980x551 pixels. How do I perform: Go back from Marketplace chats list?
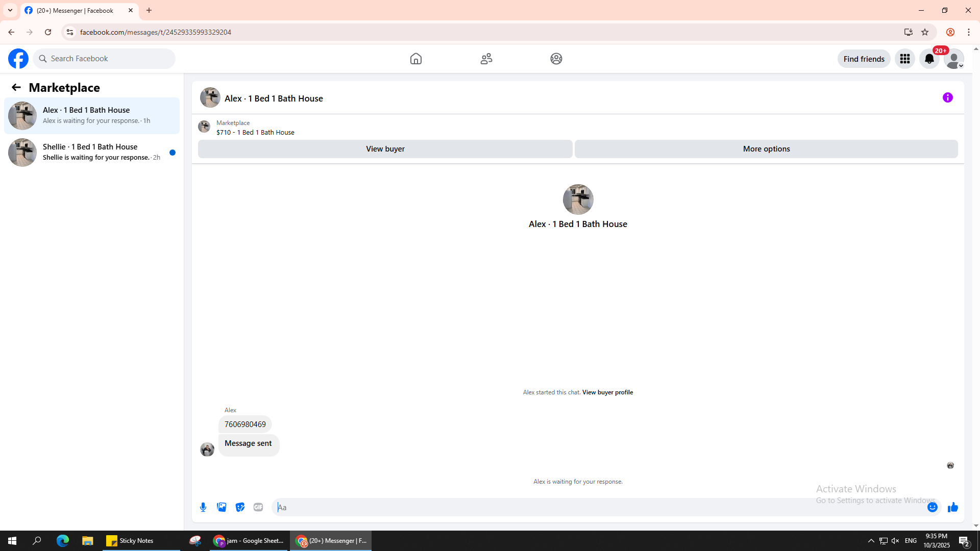tap(16, 87)
